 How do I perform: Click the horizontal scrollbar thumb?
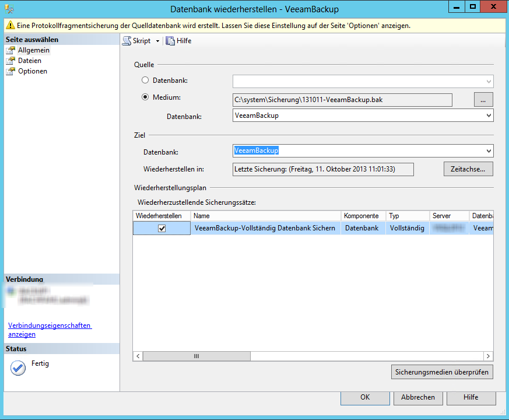point(196,356)
